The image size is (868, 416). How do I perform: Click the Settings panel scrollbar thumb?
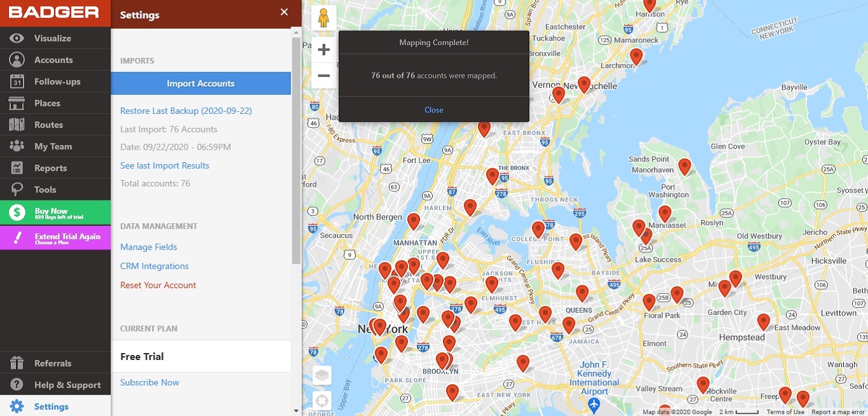click(296, 151)
